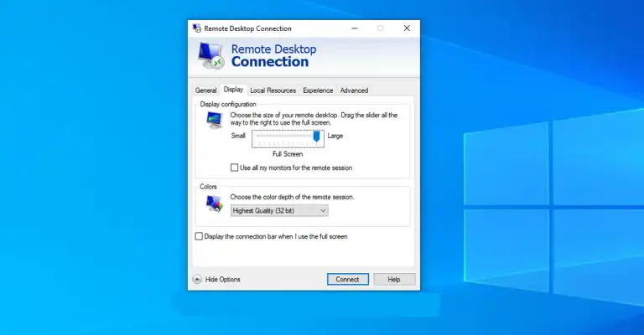Click 'Choose the color depth' text
The height and width of the screenshot is (335, 644).
[x=292, y=197]
